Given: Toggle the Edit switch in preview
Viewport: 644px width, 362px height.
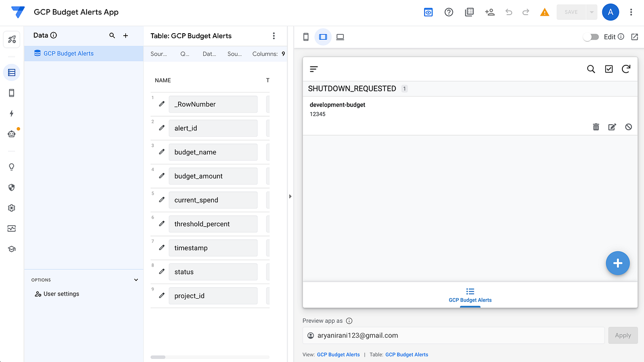Looking at the screenshot, I should coord(591,37).
